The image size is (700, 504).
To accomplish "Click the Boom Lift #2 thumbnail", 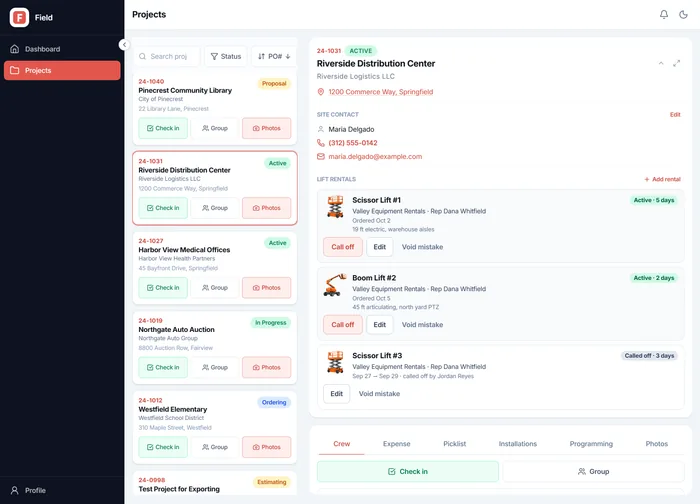I will click(335, 285).
